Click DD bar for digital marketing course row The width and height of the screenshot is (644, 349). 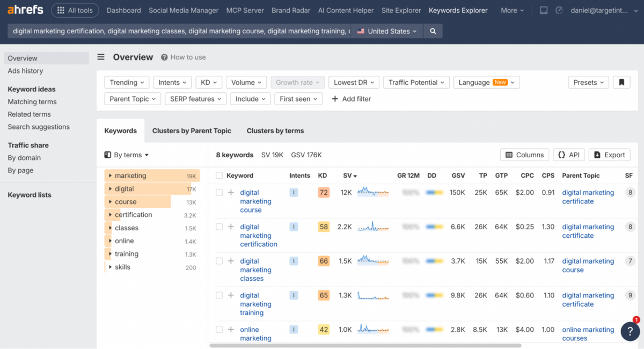click(x=435, y=192)
